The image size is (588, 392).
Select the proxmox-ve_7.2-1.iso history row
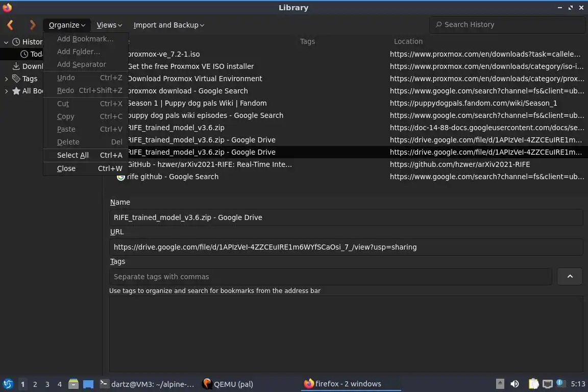point(345,54)
